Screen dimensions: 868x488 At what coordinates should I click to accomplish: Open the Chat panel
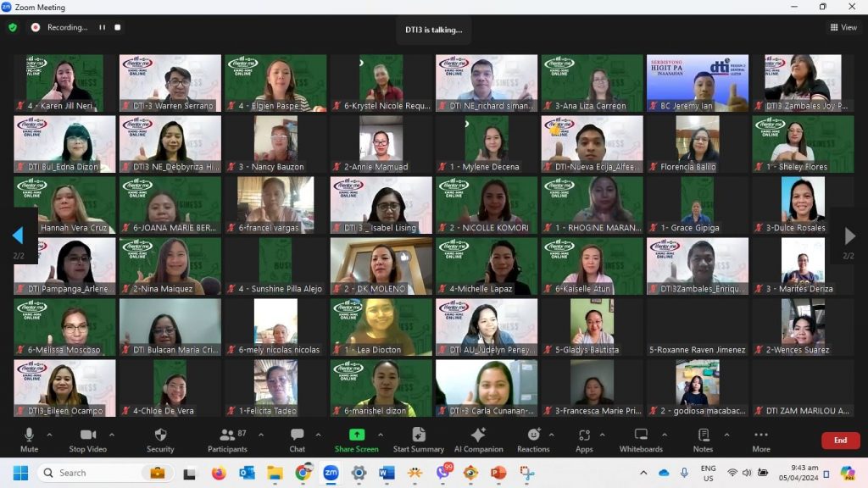[x=297, y=439]
